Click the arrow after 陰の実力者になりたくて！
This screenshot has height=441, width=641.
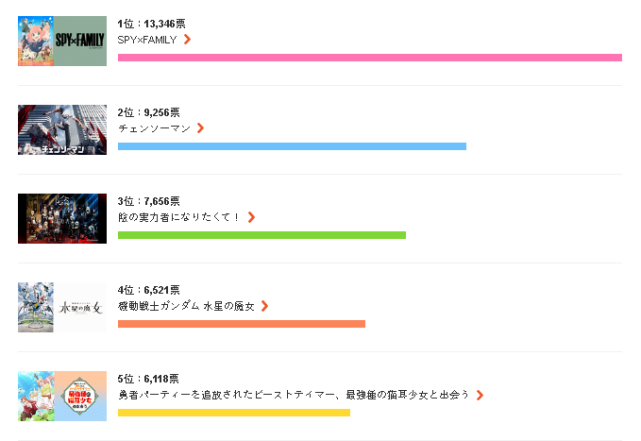(251, 217)
